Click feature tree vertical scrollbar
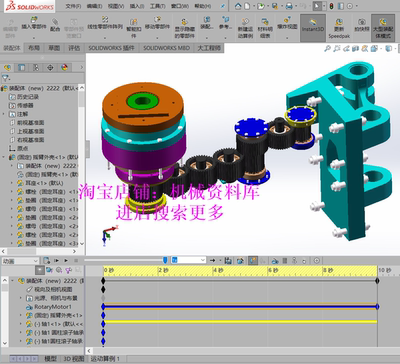Screen dimensions: 400x364 coord(82,166)
